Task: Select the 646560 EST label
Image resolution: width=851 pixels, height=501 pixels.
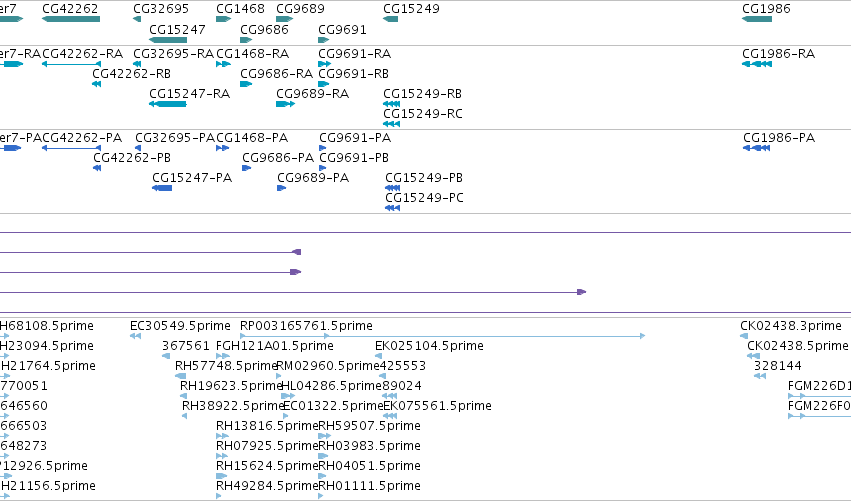Action: click(x=24, y=406)
